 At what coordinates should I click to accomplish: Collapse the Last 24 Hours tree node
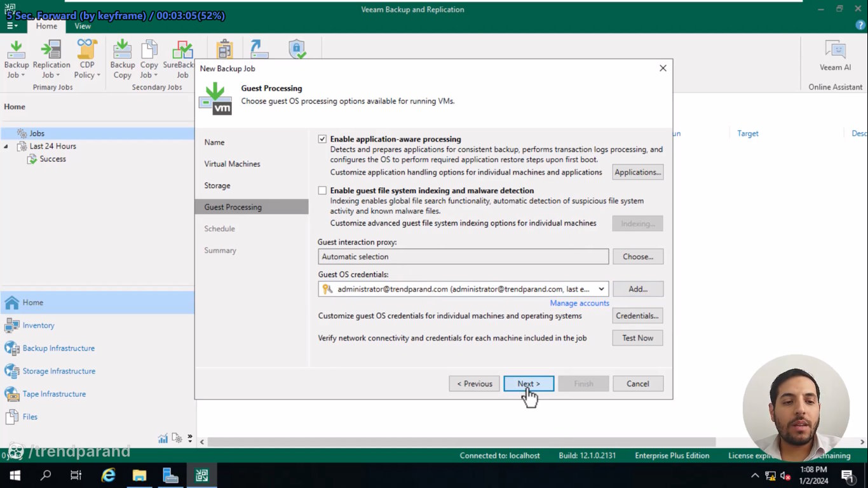click(6, 147)
